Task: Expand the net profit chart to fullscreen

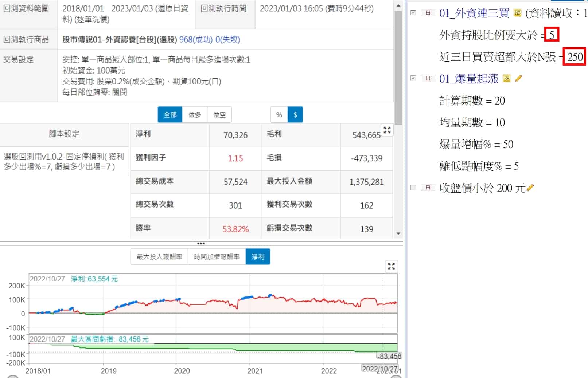Action: coord(391,267)
